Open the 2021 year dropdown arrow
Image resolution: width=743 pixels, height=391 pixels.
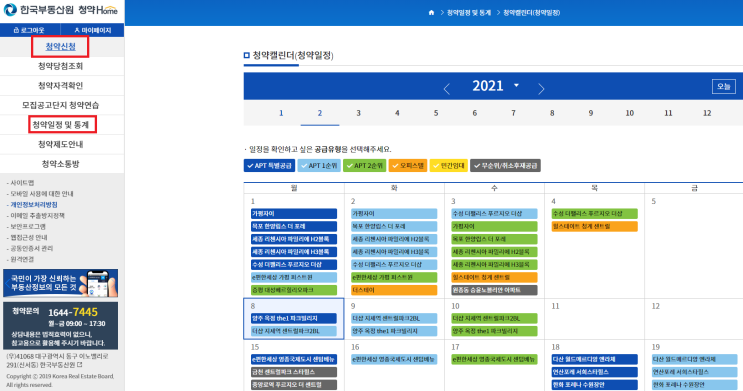[516, 85]
